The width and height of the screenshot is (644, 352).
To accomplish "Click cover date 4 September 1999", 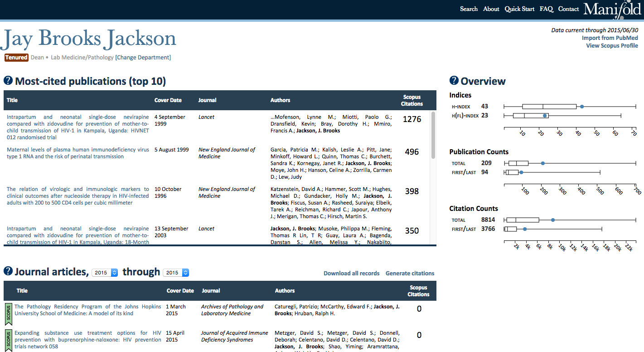I will [170, 120].
